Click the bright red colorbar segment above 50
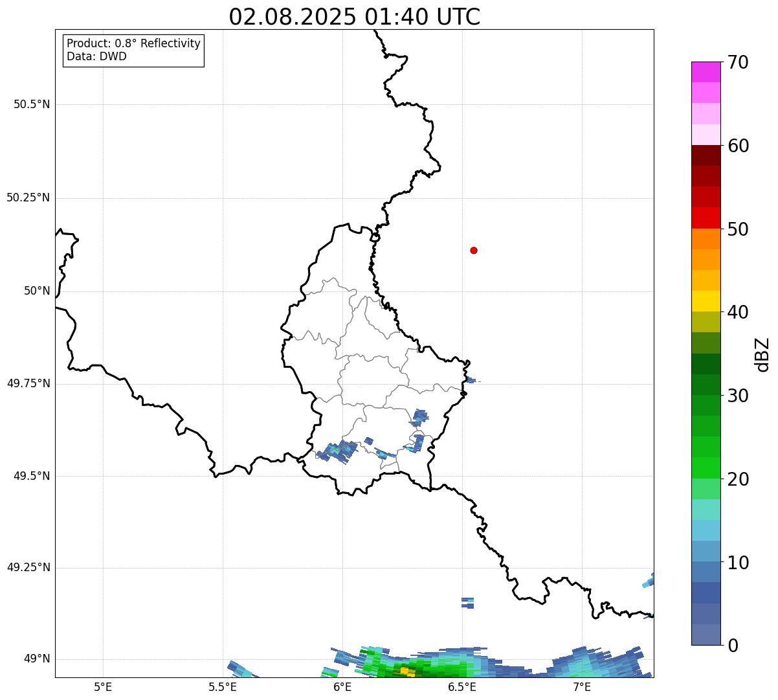Screen dimensions: 778x700 [x=706, y=218]
